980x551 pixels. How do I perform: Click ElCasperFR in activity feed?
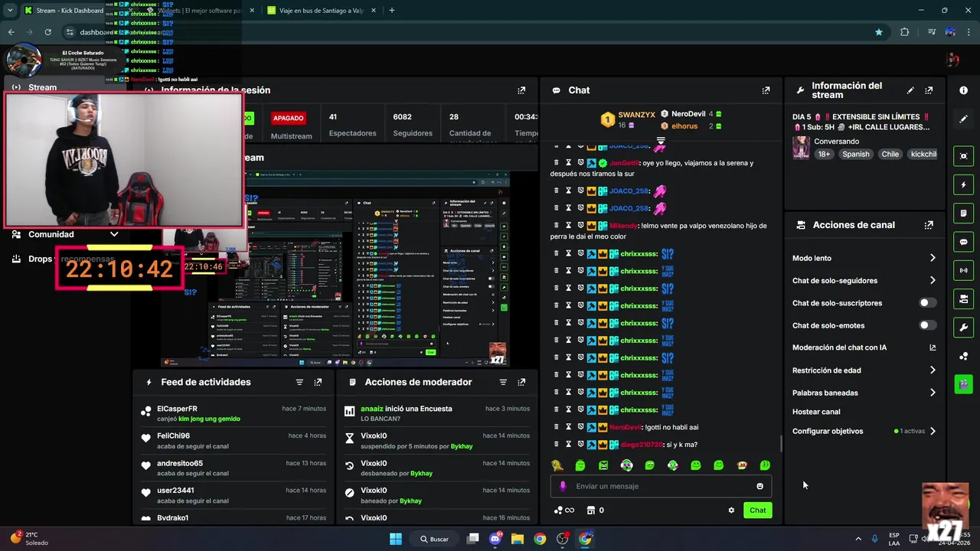[x=177, y=409]
